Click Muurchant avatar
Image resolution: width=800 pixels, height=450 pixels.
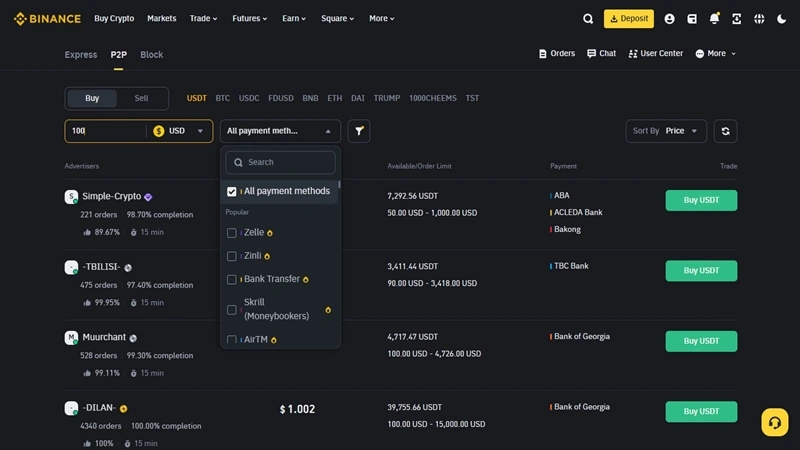click(71, 337)
